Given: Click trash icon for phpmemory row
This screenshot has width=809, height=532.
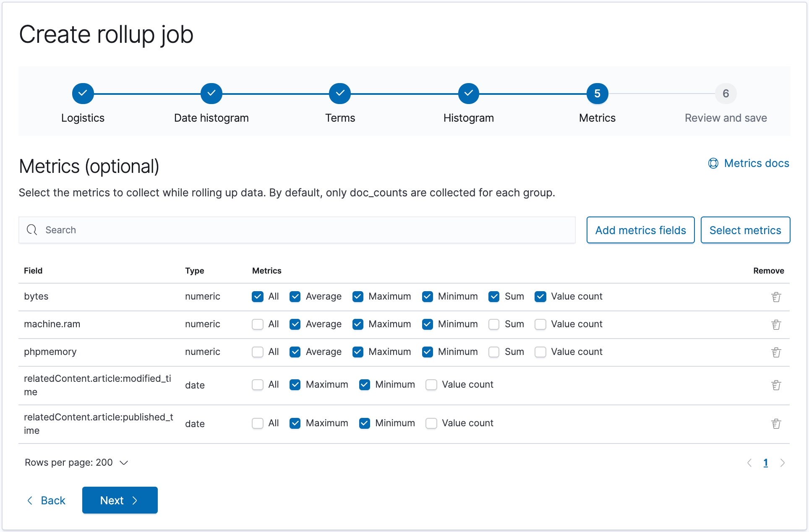Looking at the screenshot, I should (776, 352).
